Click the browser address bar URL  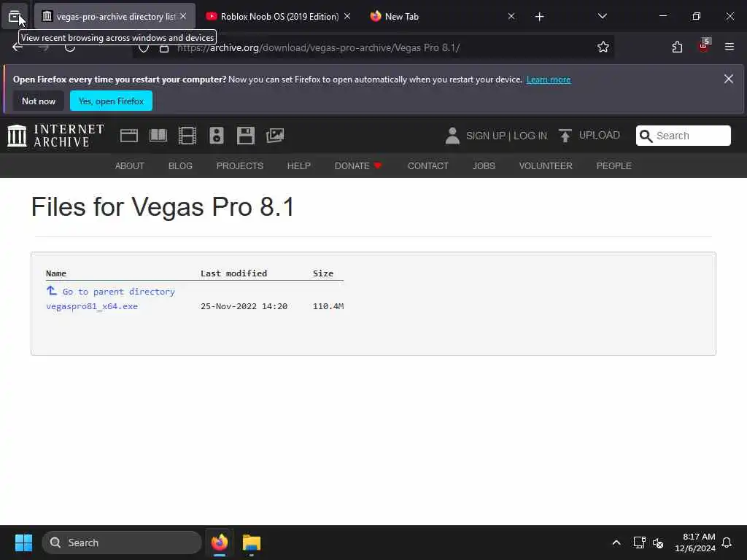[318, 47]
